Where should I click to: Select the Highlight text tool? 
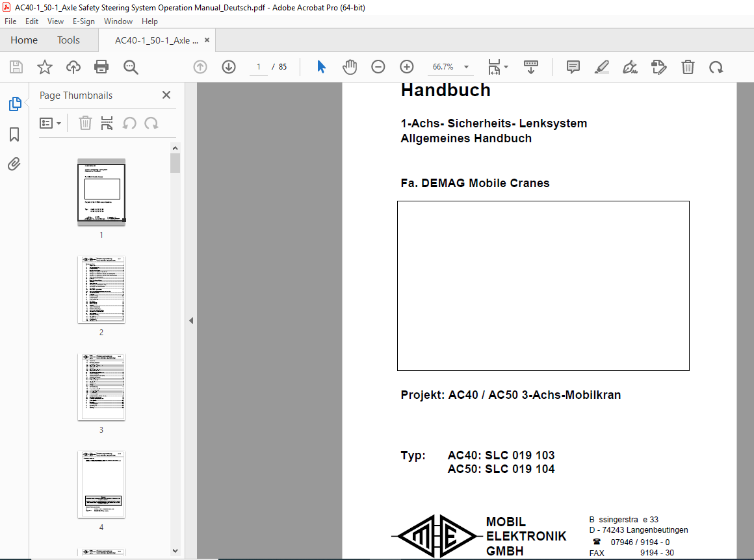pos(601,67)
